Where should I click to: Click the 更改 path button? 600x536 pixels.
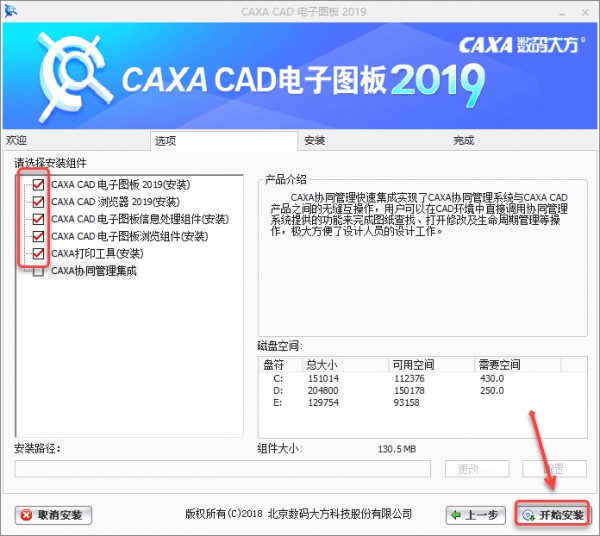[x=477, y=469]
